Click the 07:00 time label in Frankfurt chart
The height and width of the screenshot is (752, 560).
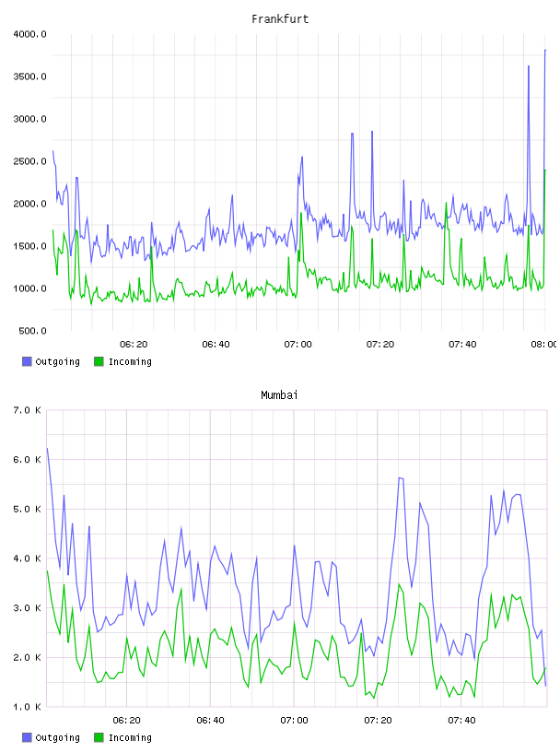pos(297,345)
